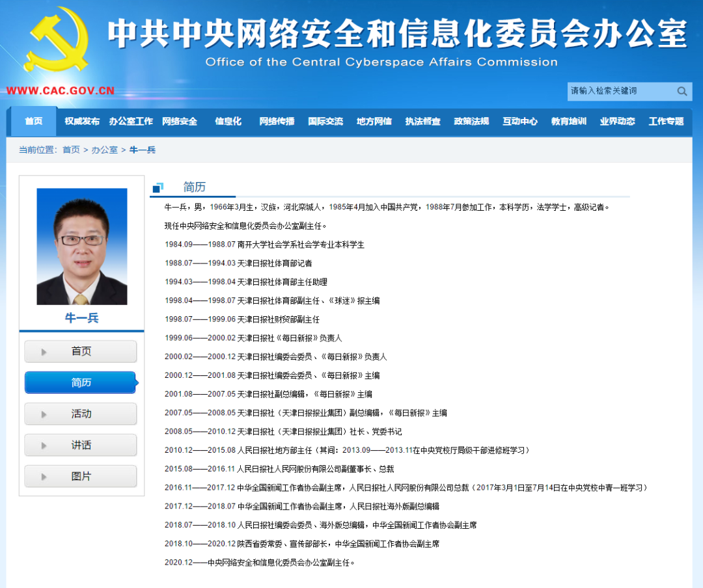This screenshot has width=703, height=588.
Task: Open the 国际交流 navigation menu
Action: tap(325, 121)
